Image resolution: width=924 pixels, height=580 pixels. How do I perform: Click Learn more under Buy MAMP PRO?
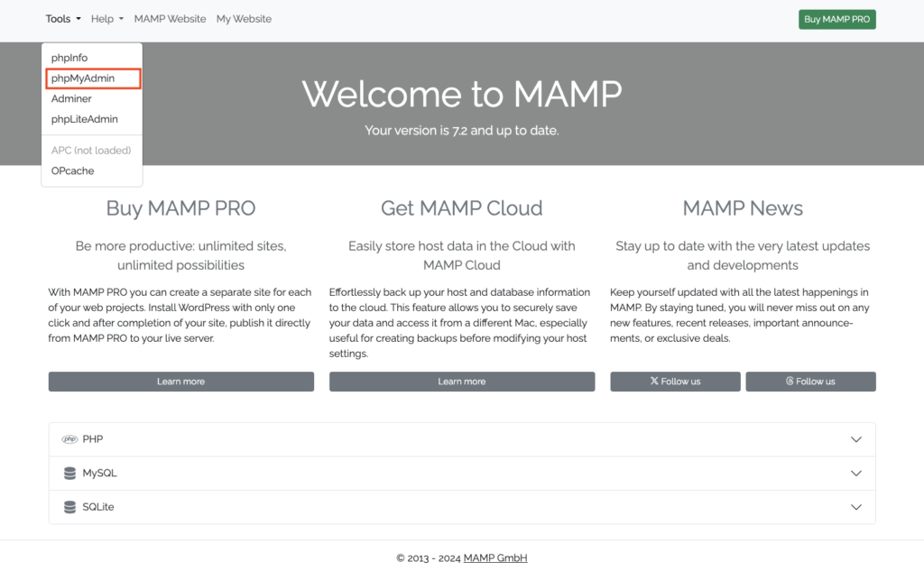pos(180,382)
